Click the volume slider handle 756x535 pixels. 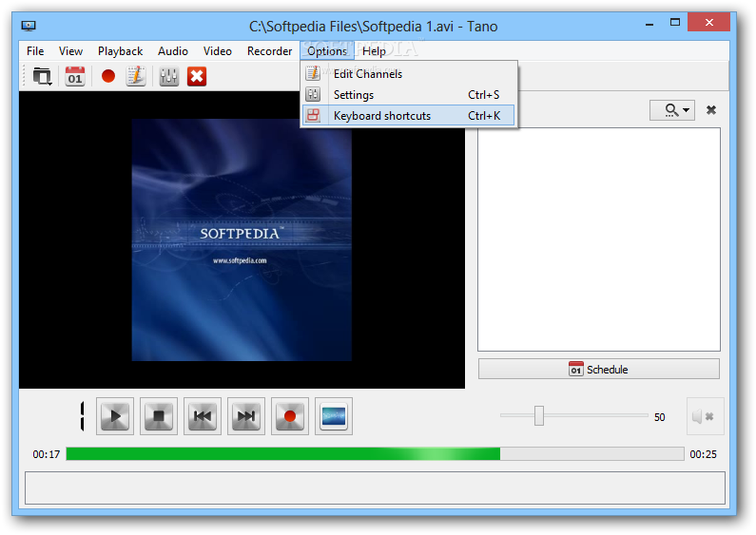tap(539, 415)
